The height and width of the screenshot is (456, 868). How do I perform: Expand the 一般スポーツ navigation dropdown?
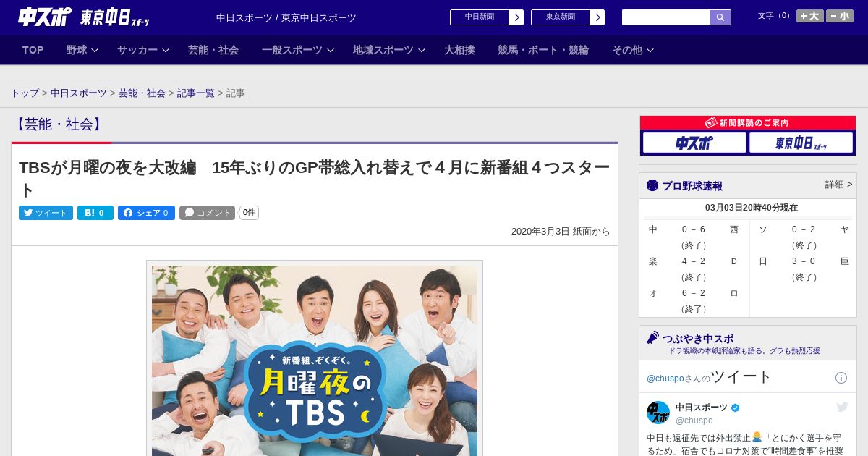(298, 50)
